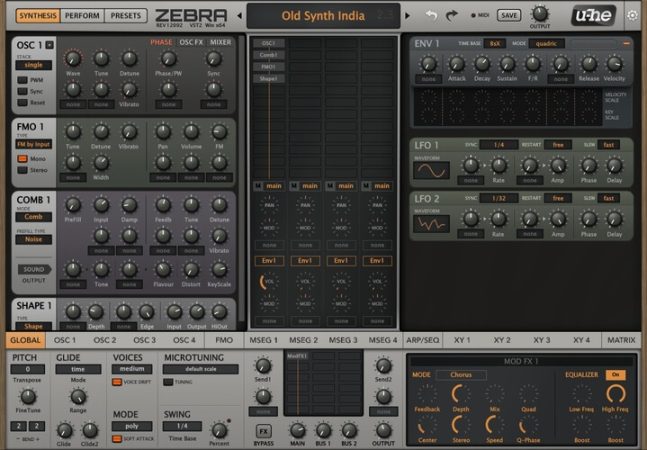Click the LFO 2 waveform display

pyautogui.click(x=431, y=224)
